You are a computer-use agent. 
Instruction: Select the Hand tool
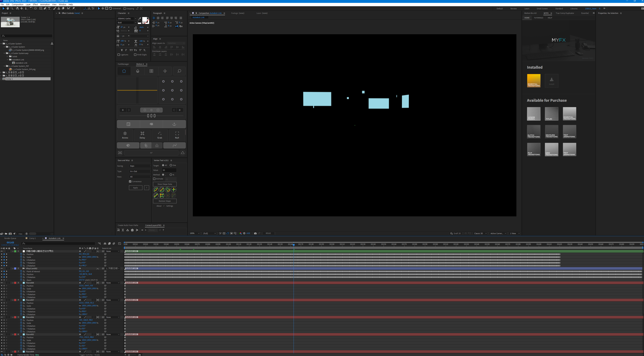pos(7,8)
